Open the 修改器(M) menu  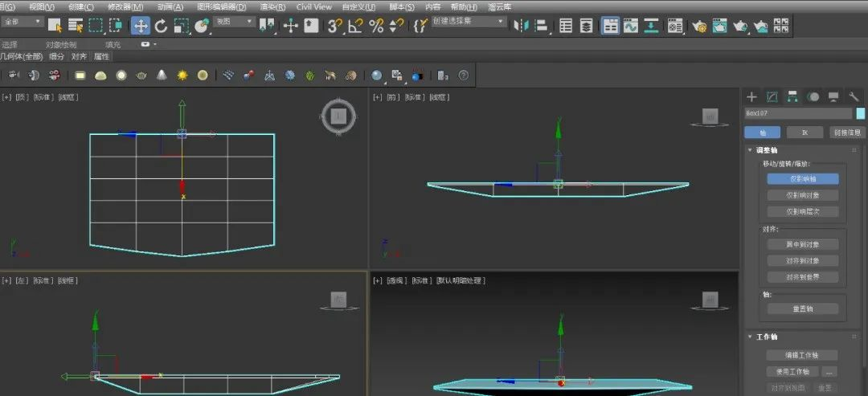click(125, 6)
